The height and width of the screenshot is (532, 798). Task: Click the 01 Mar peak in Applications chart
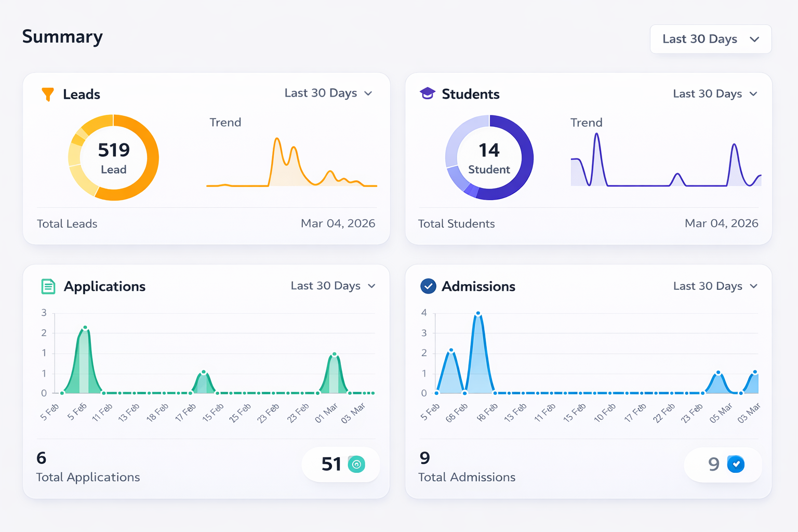[335, 354]
